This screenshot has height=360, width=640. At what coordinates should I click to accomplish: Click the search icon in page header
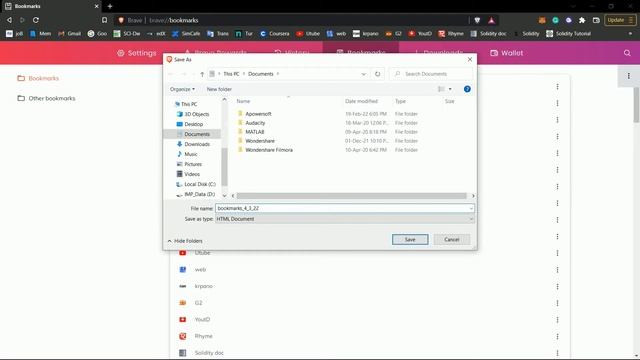(627, 53)
